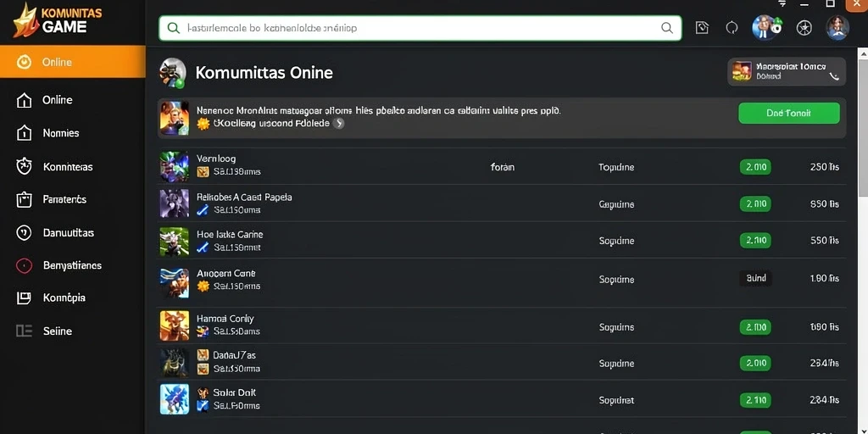
Task: Click the search submit magnifier icon
Action: pyautogui.click(x=667, y=28)
